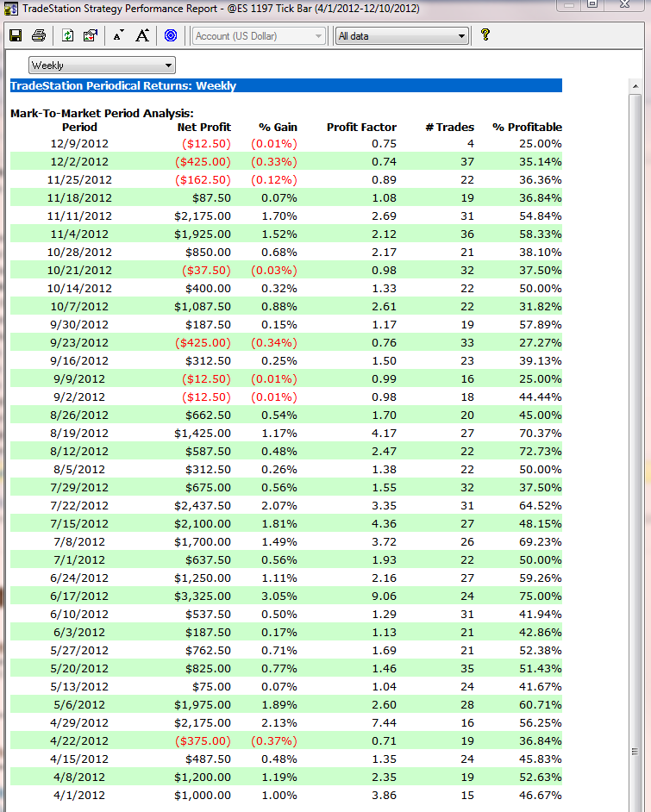Click the $537.50 net profit value

208,615
